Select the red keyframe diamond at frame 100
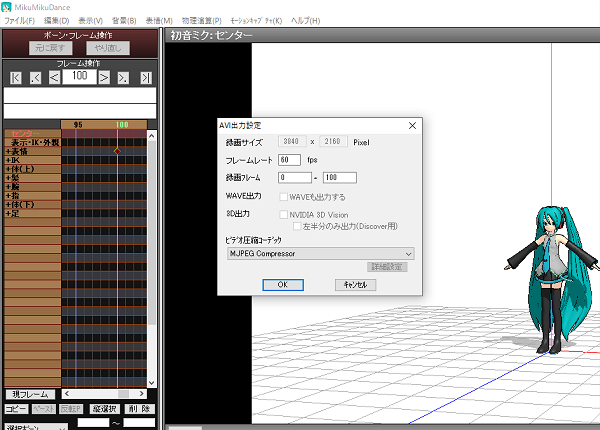Screen dimensions: 600x430 pos(117,151)
